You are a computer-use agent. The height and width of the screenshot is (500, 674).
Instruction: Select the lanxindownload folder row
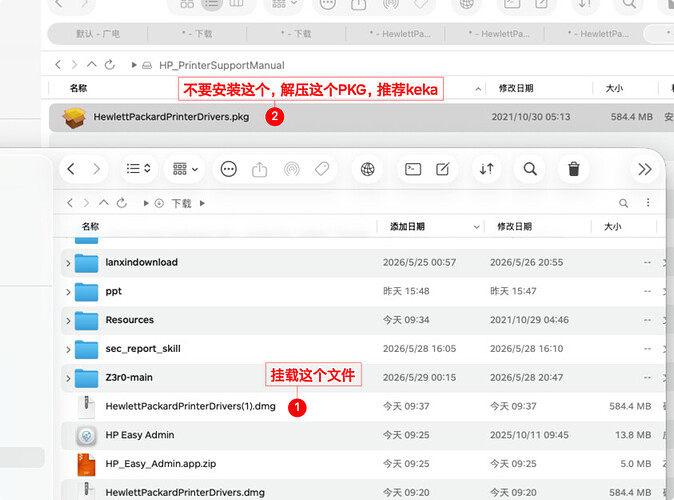pyautogui.click(x=363, y=263)
